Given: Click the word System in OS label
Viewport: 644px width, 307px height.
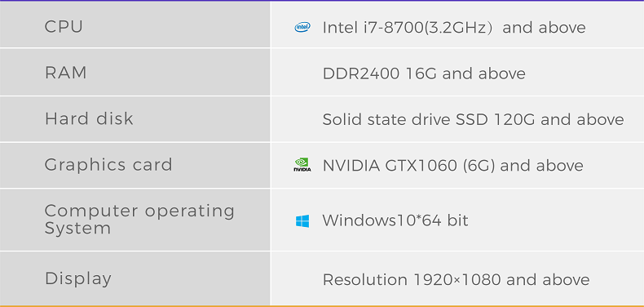Looking at the screenshot, I should coord(77,229).
